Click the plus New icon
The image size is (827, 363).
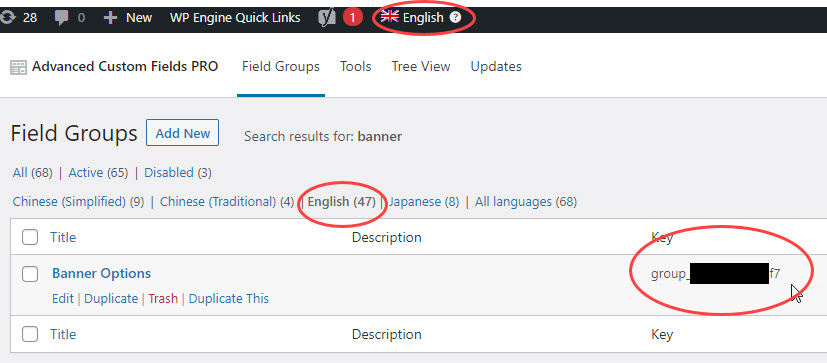[110, 18]
